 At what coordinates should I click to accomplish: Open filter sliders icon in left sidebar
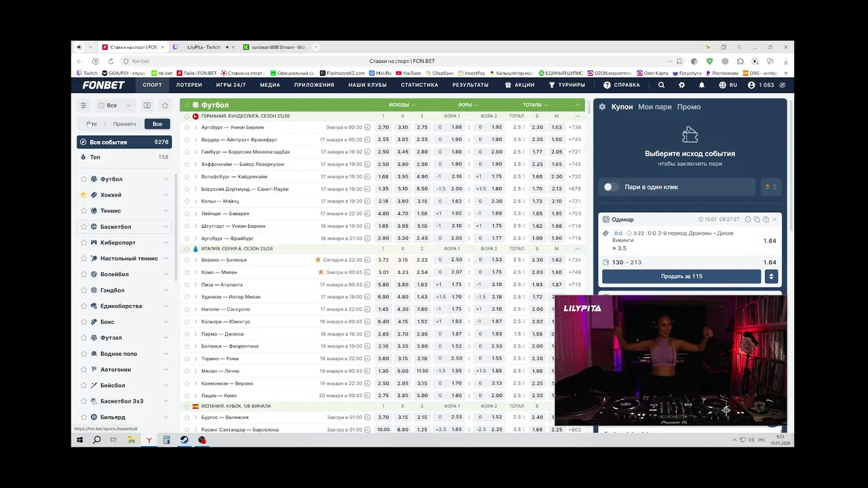pos(83,105)
